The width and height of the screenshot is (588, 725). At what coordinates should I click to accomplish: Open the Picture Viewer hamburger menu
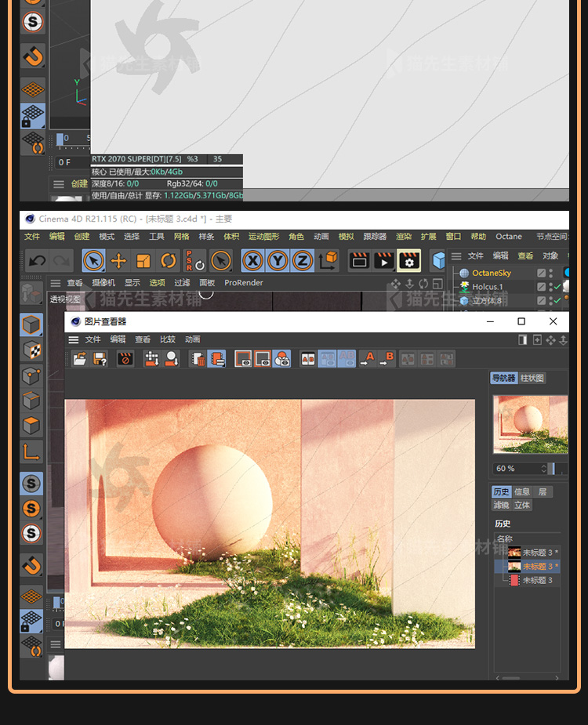[74, 339]
